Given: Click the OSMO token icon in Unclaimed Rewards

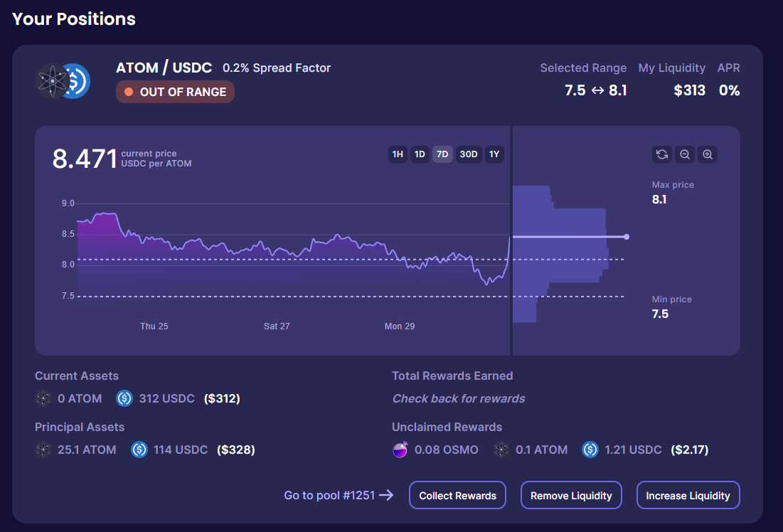Looking at the screenshot, I should tap(400, 449).
